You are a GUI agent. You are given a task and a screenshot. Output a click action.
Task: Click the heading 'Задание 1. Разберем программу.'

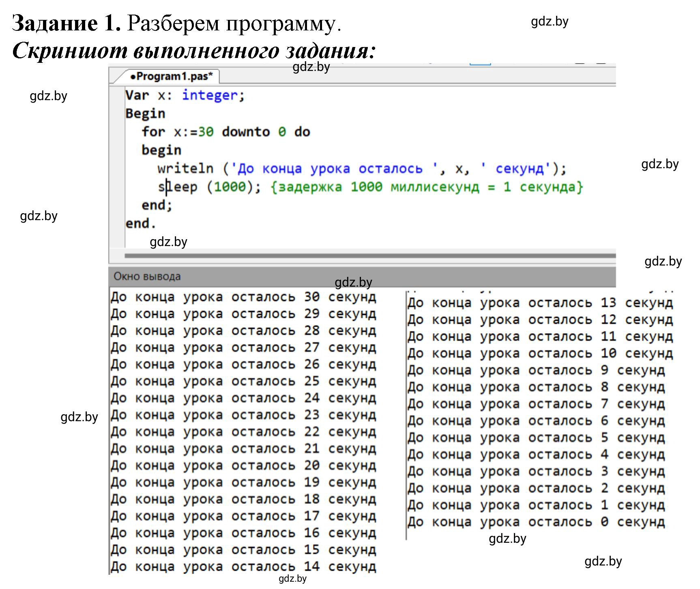point(177,23)
